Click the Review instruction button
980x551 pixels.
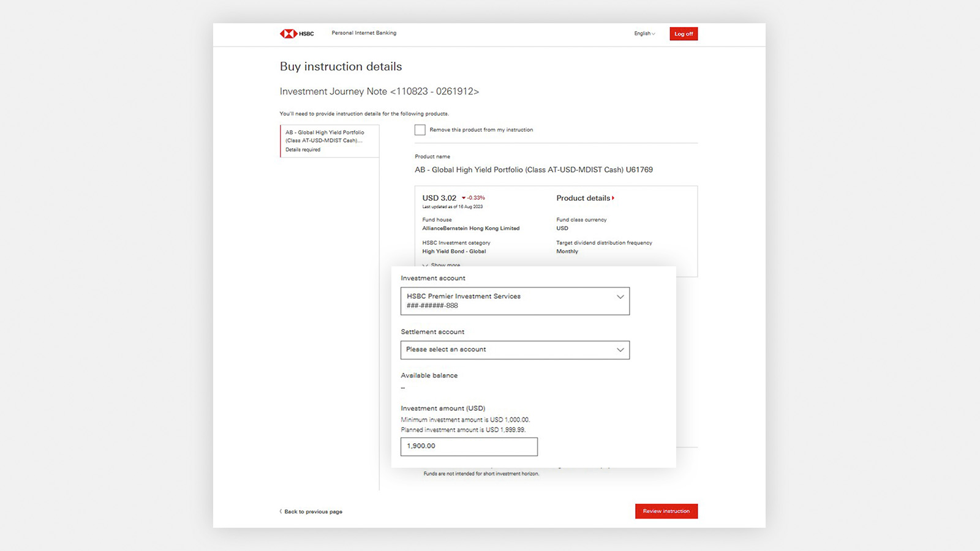pyautogui.click(x=666, y=511)
